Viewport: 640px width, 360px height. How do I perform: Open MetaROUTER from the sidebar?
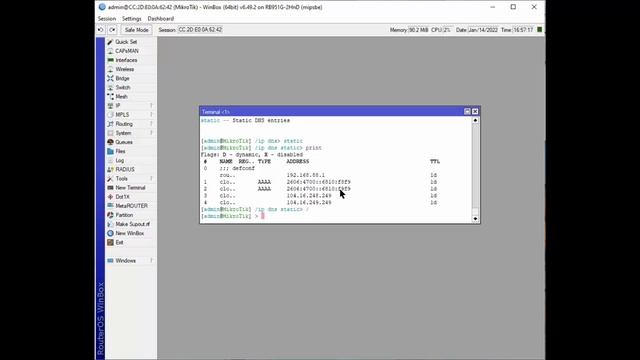pyautogui.click(x=131, y=206)
